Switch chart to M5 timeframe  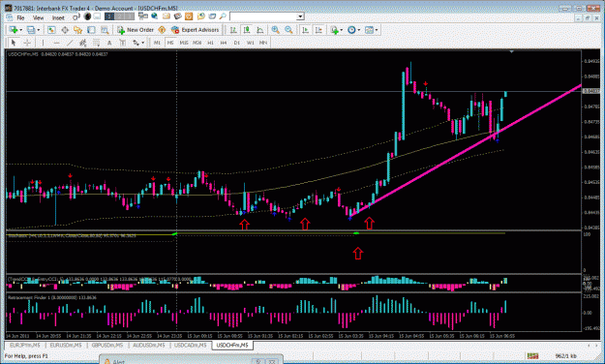pyautogui.click(x=170, y=43)
